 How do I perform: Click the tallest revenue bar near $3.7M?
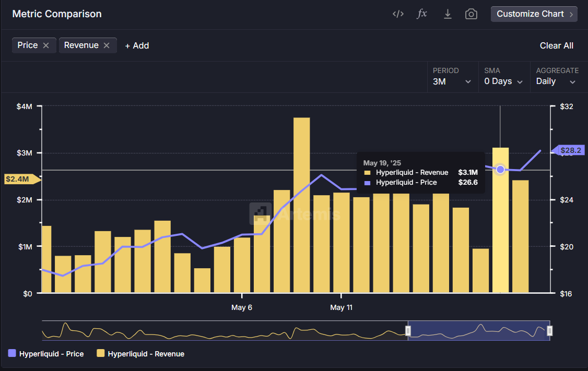(x=301, y=205)
